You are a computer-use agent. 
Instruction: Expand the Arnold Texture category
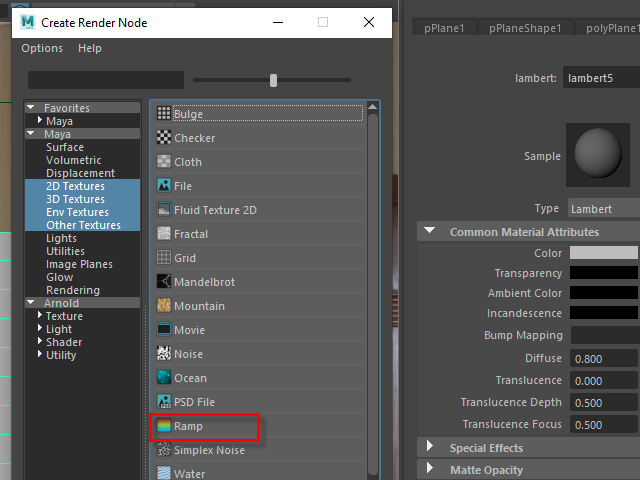tap(40, 316)
